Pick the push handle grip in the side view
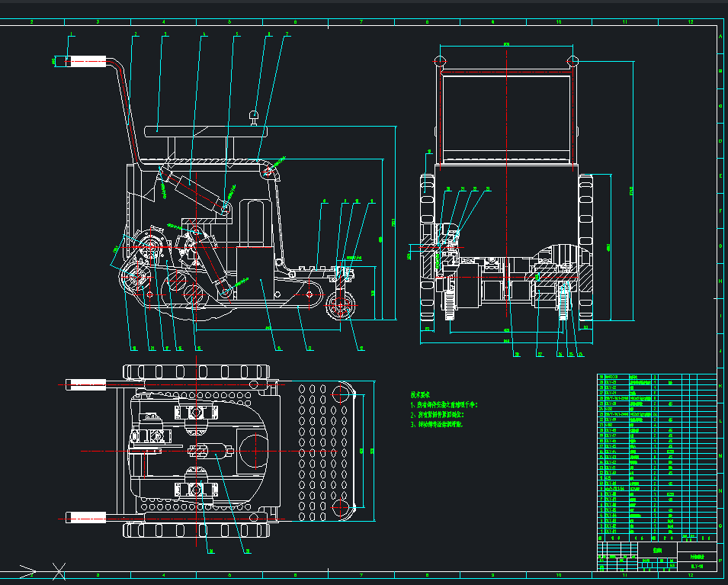This screenshot has width=728, height=585. tap(86, 62)
